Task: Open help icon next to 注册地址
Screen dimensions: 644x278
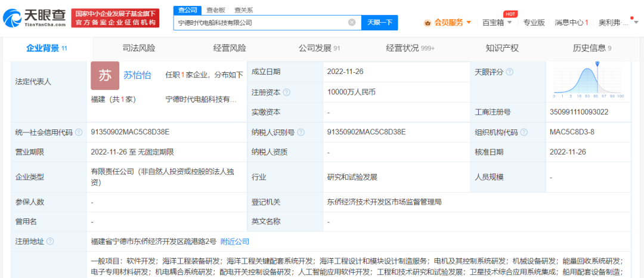Action: click(51, 242)
